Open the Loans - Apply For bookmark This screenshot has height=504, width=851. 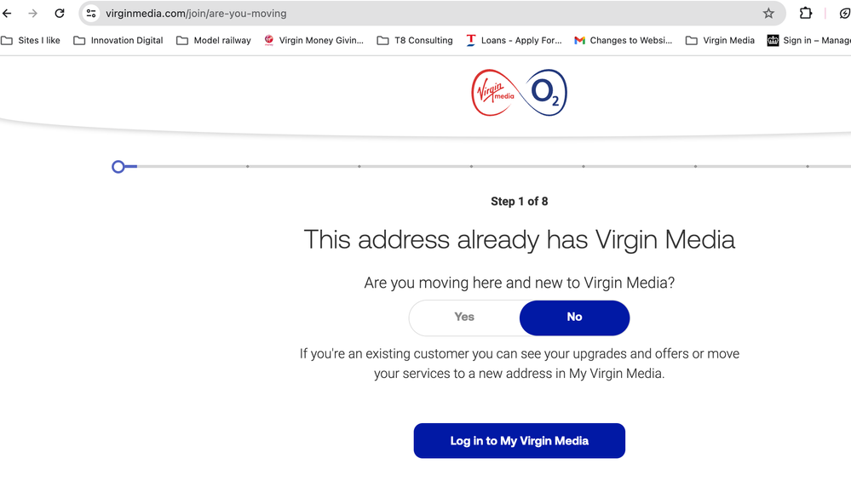[514, 40]
